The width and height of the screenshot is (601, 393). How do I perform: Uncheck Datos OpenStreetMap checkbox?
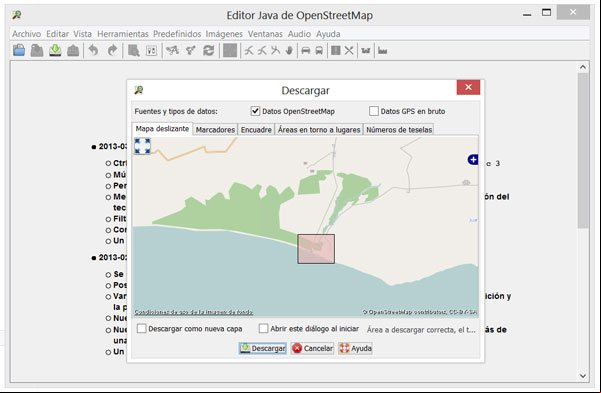[x=255, y=111]
